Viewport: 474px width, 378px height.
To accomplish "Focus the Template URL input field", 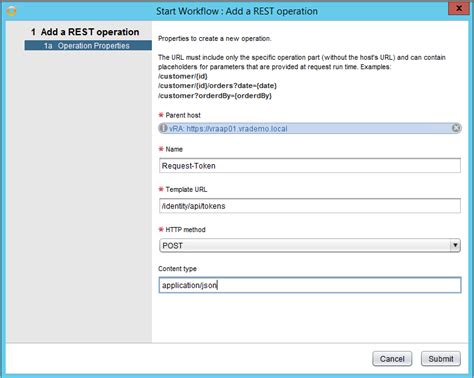I will tap(310, 206).
